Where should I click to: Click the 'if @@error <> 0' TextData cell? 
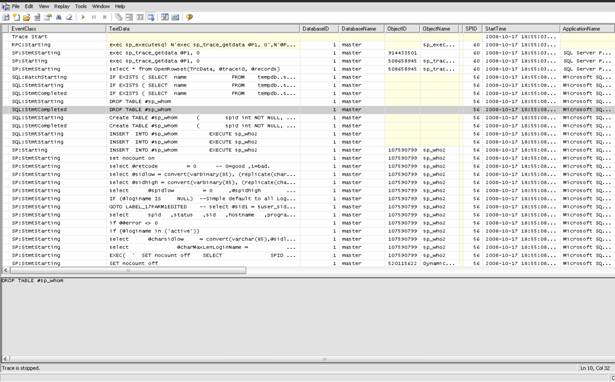pos(202,223)
